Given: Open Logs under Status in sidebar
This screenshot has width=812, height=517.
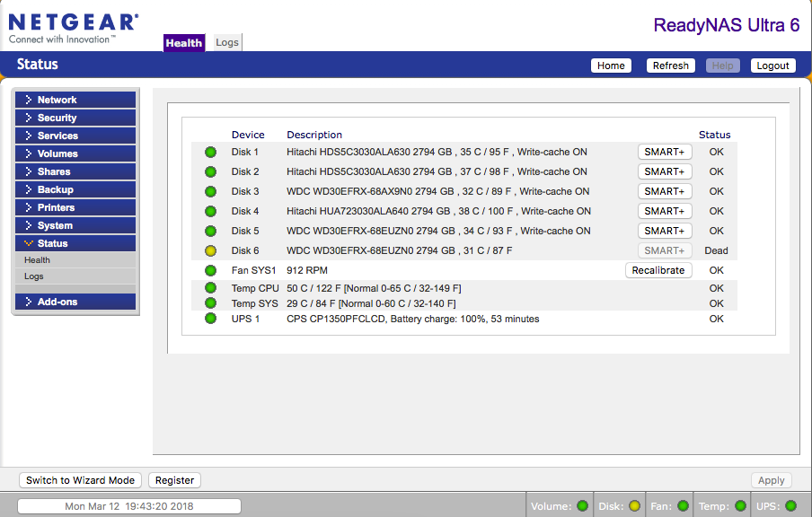Looking at the screenshot, I should pos(75,276).
